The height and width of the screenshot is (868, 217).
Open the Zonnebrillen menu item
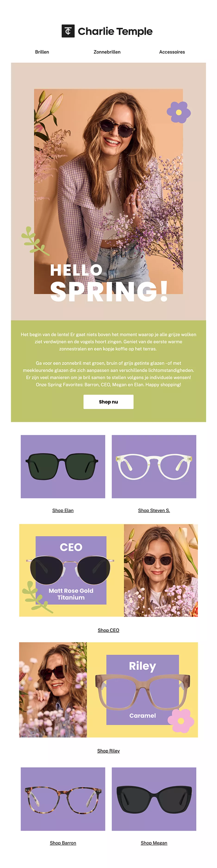click(107, 52)
